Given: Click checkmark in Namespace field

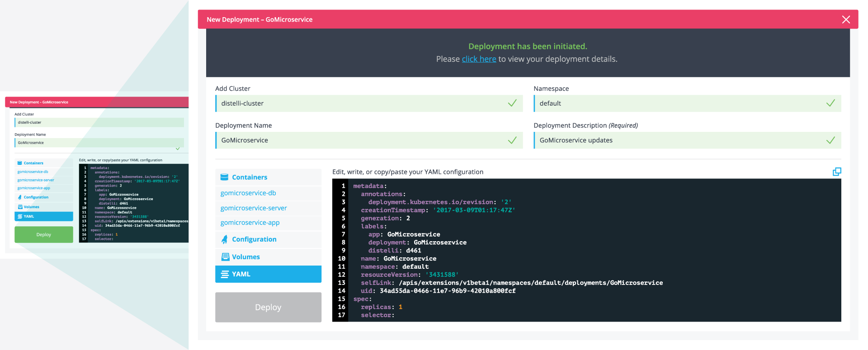Looking at the screenshot, I should pos(830,103).
